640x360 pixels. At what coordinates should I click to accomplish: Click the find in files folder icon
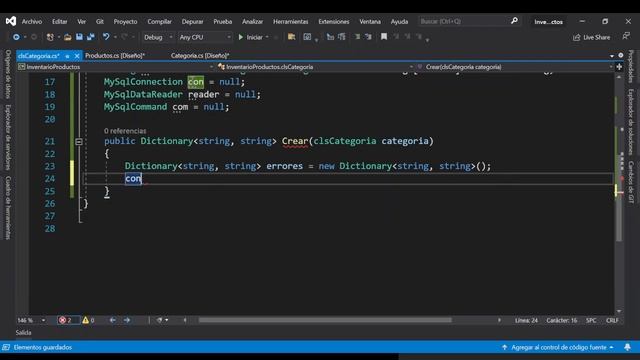[x=291, y=37]
